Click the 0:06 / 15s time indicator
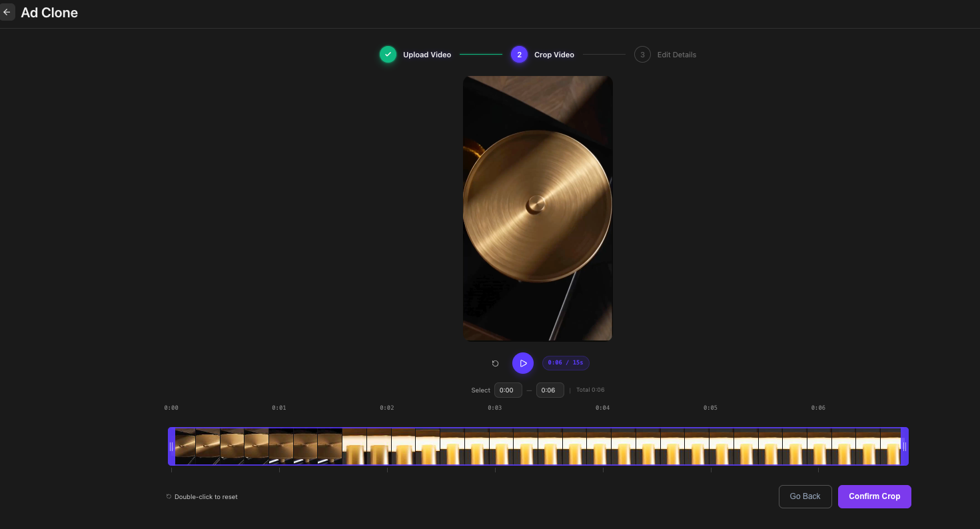 [x=566, y=363]
